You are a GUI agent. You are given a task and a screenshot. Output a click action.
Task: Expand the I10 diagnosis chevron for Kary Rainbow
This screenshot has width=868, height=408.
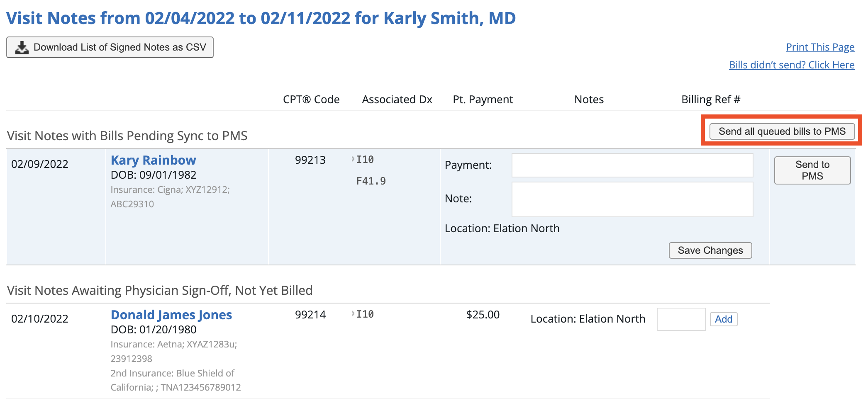[352, 159]
